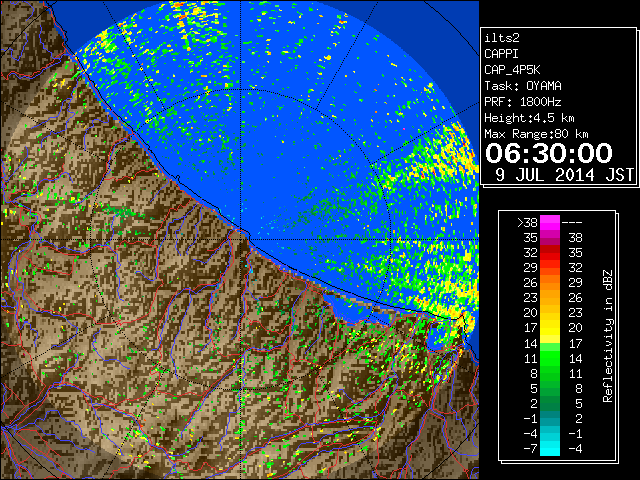Click the 'Reflectivity in dBZ' vertical label
640x480 pixels.
pos(608,336)
